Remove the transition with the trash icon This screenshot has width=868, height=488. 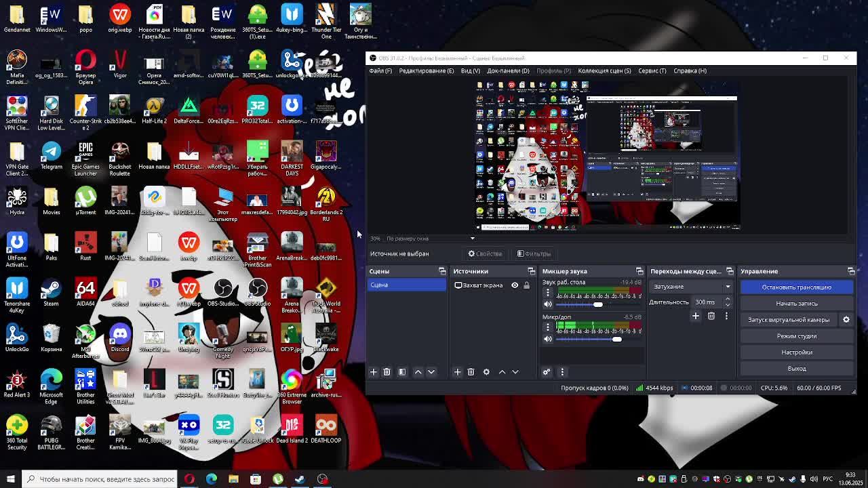pos(711,316)
